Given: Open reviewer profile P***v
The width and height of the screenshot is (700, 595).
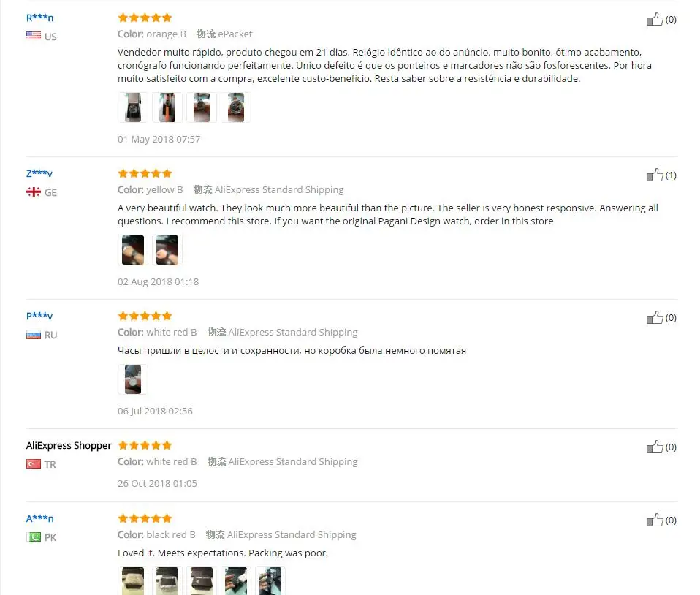Looking at the screenshot, I should (39, 316).
